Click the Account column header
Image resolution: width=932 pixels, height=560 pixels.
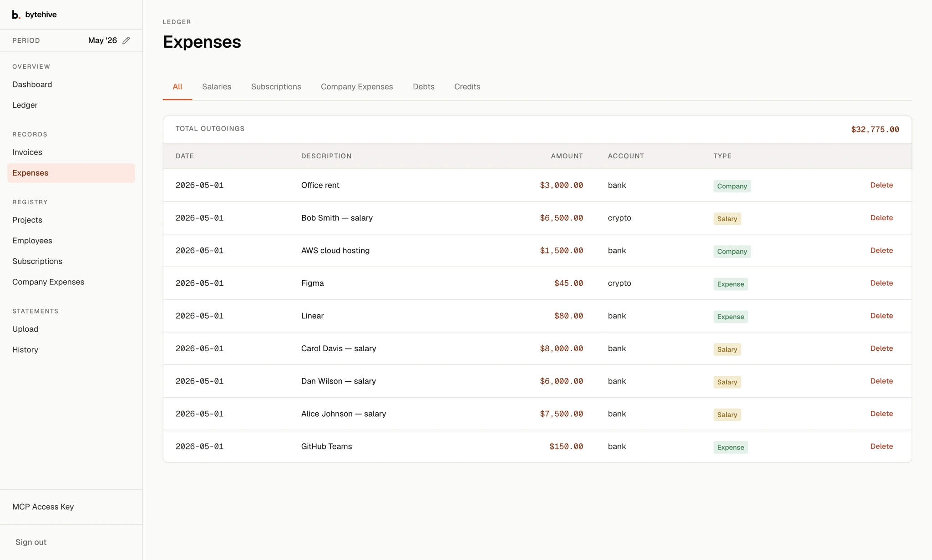point(626,156)
